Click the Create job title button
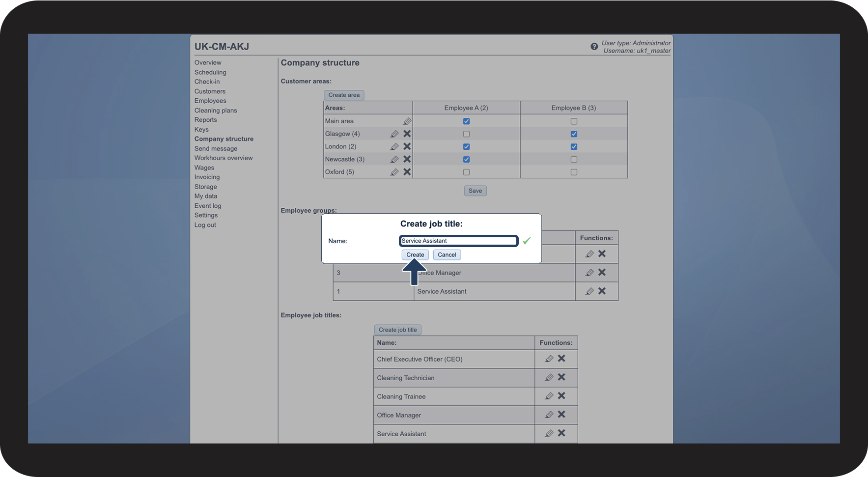Viewport: 868px width, 477px height. [398, 330]
